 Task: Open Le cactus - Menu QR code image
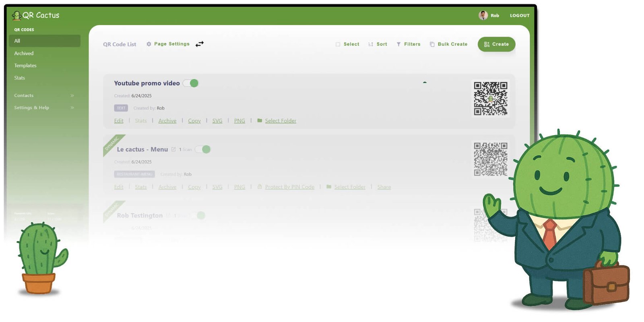[x=490, y=159]
